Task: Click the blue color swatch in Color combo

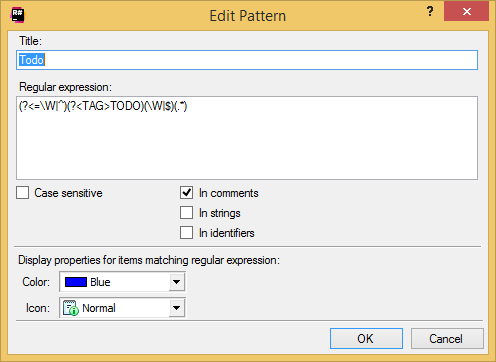Action: click(x=76, y=282)
